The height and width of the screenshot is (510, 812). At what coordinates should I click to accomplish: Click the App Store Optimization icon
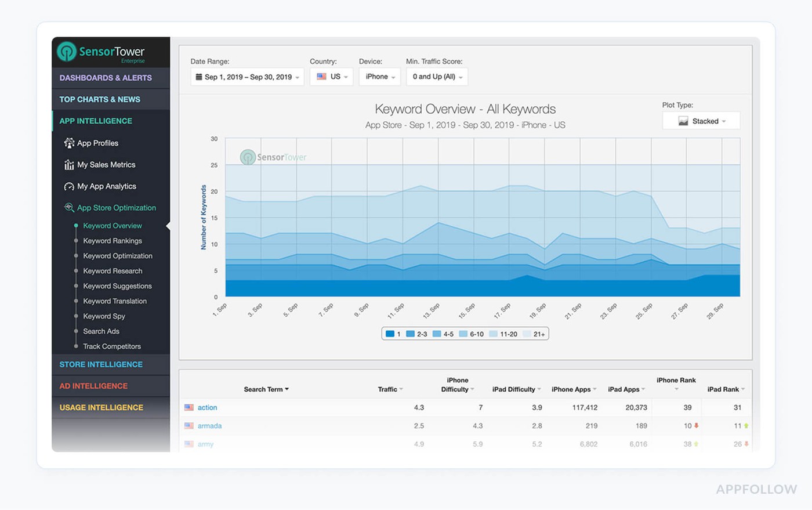(69, 207)
